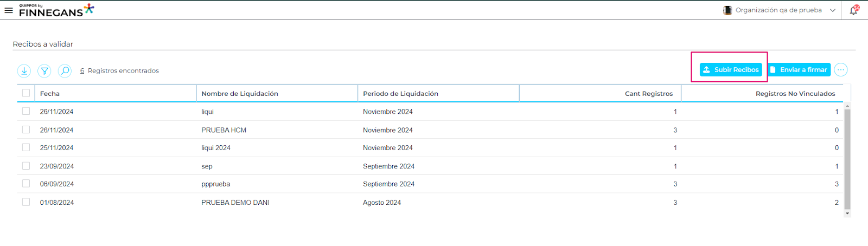Image resolution: width=868 pixels, height=246 pixels.
Task: Open the filter funnel icon
Action: click(44, 71)
